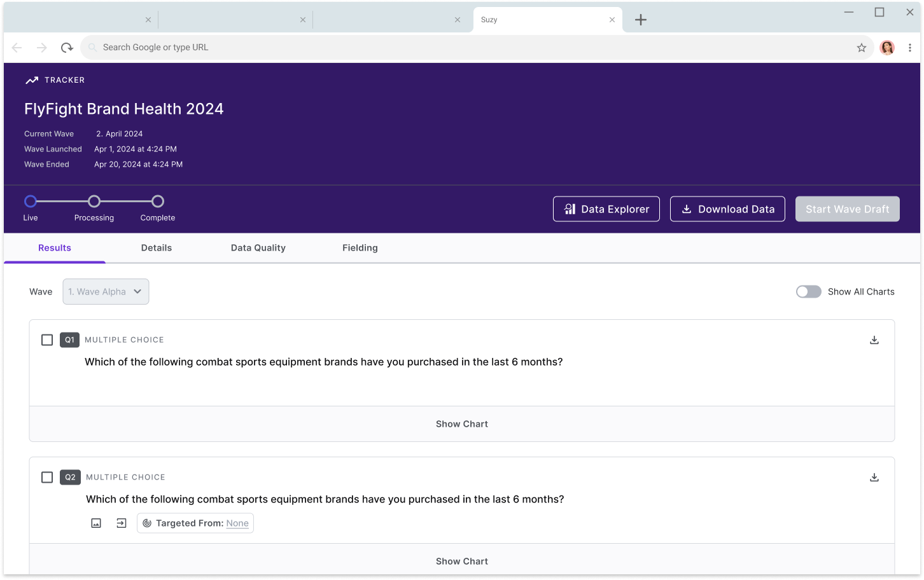Open the Data Quality tab
This screenshot has height=580, width=924.
pyautogui.click(x=258, y=248)
